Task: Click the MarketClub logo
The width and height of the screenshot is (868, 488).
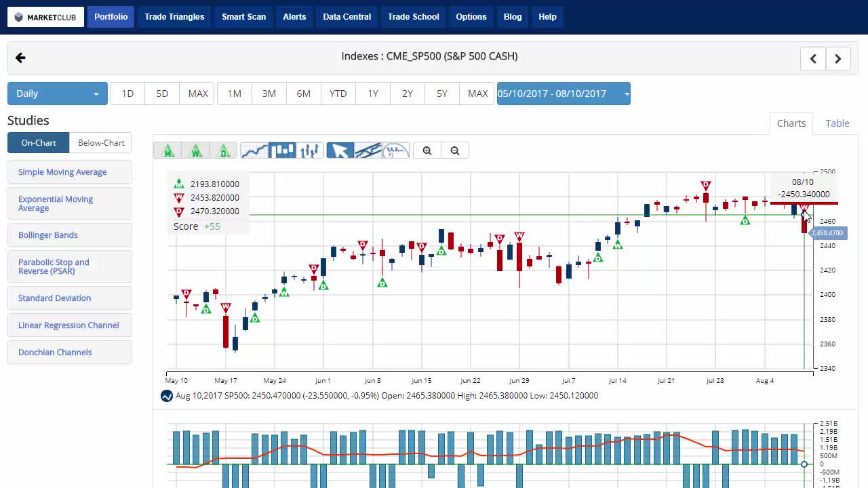Action: click(46, 17)
